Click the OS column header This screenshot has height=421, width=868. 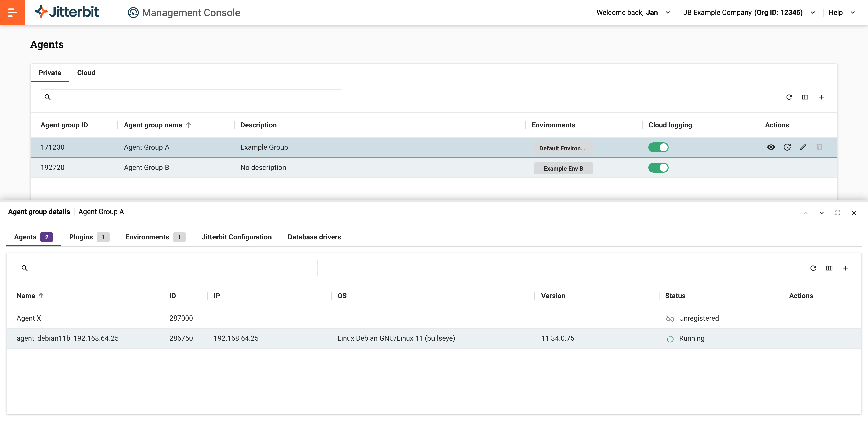click(342, 296)
